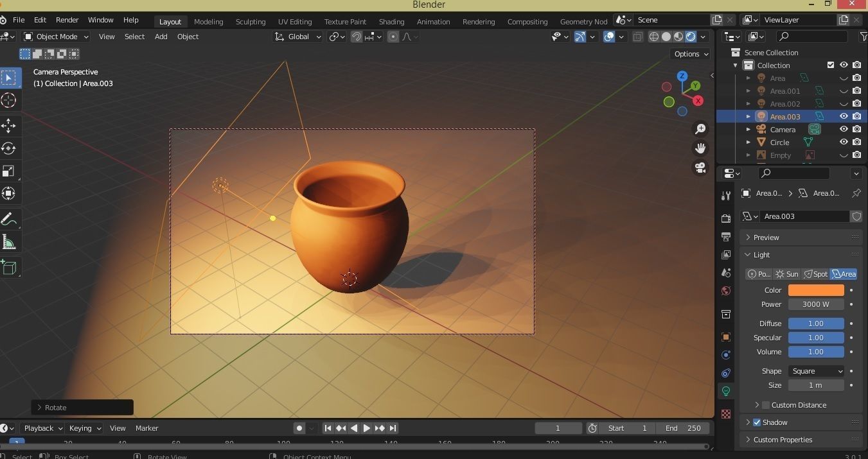This screenshot has height=459, width=868.
Task: Open the Keying dropdown
Action: click(85, 428)
